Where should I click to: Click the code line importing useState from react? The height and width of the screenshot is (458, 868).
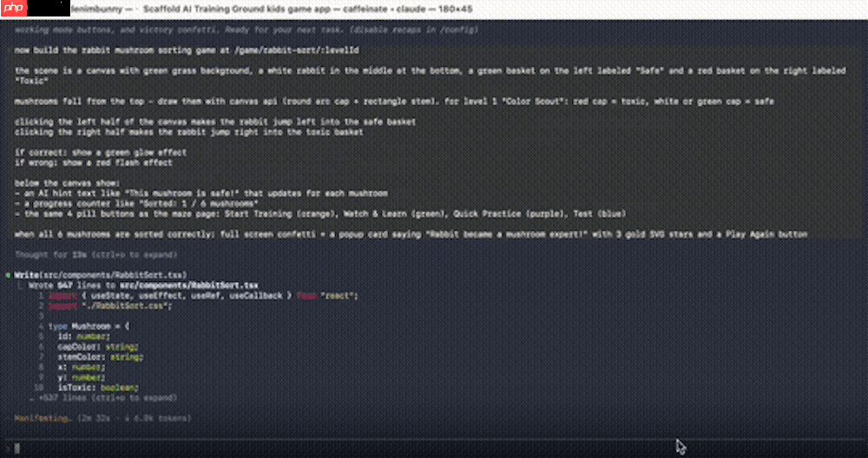tap(203, 296)
